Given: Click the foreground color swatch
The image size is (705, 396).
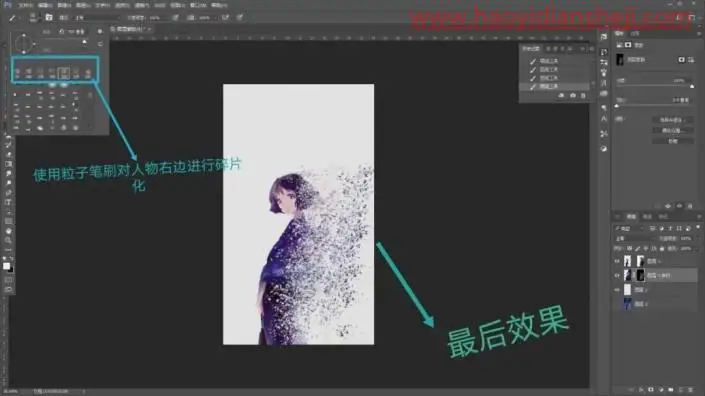Looking at the screenshot, I should tap(6, 266).
